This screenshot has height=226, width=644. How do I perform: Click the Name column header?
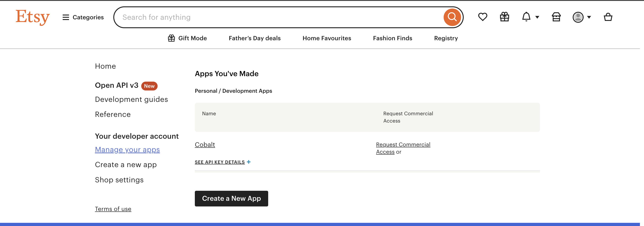[209, 114]
